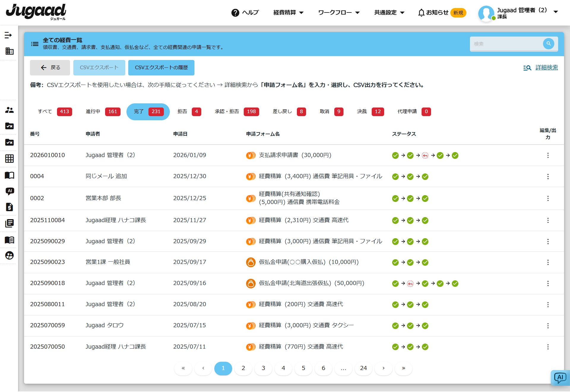Expand the sidebar menu toggle icon
The height and width of the screenshot is (392, 570).
(8, 35)
